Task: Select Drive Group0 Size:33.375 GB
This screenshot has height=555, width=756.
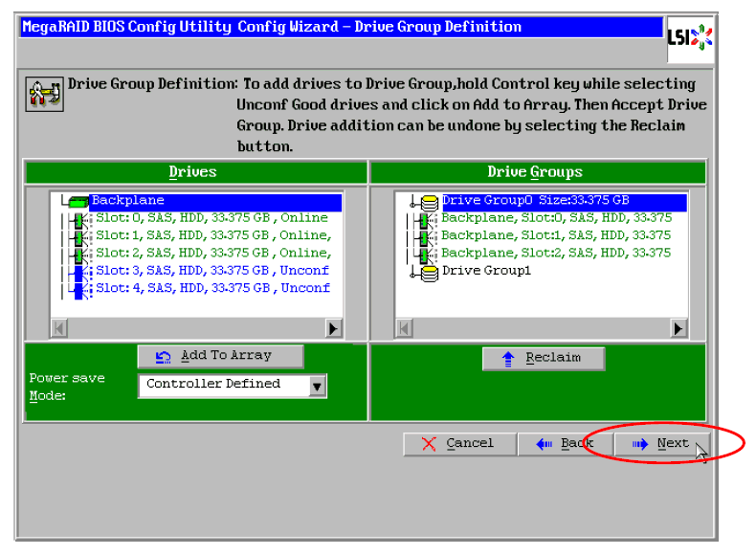Action: 565,201
